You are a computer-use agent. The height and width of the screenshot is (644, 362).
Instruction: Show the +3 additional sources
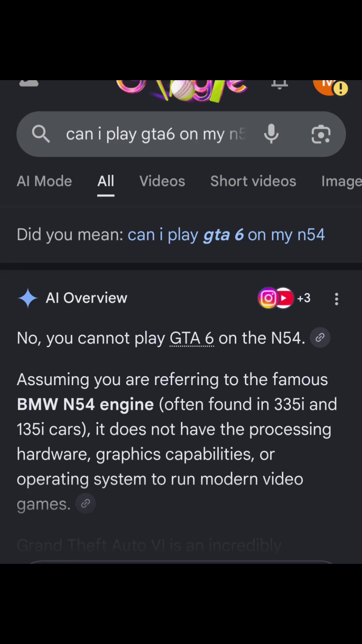(x=304, y=298)
